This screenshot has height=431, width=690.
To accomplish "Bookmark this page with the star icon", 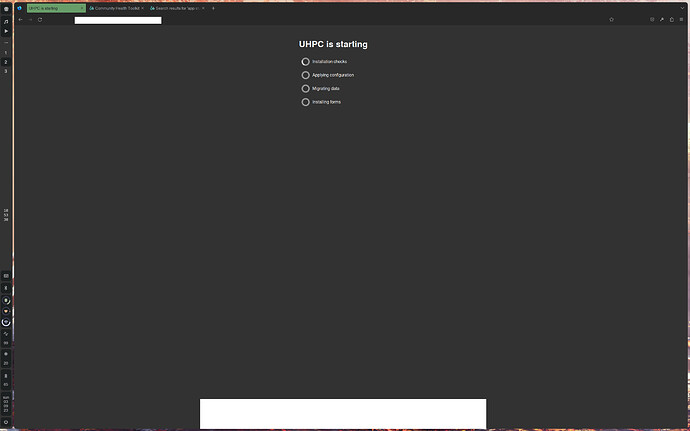I will [x=611, y=19].
